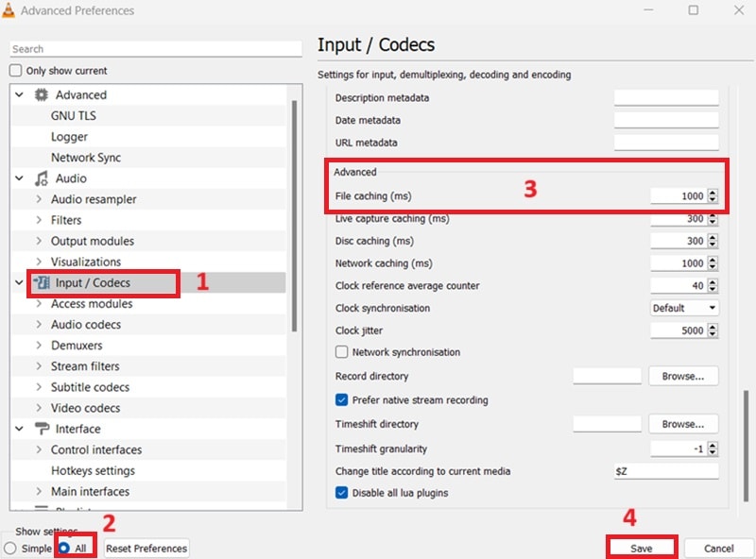The height and width of the screenshot is (559, 756).
Task: Enable the Only show current checkbox
Action: click(15, 71)
